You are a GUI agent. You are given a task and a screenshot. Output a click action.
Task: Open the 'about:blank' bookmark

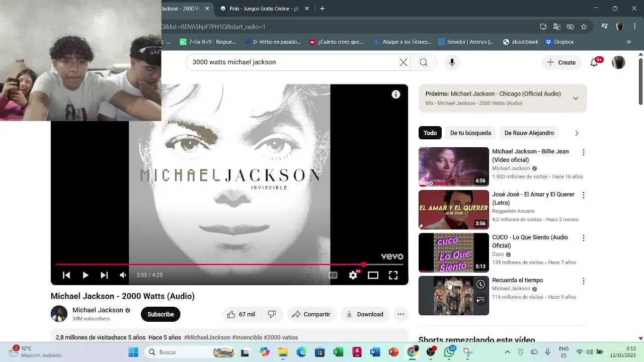(520, 42)
